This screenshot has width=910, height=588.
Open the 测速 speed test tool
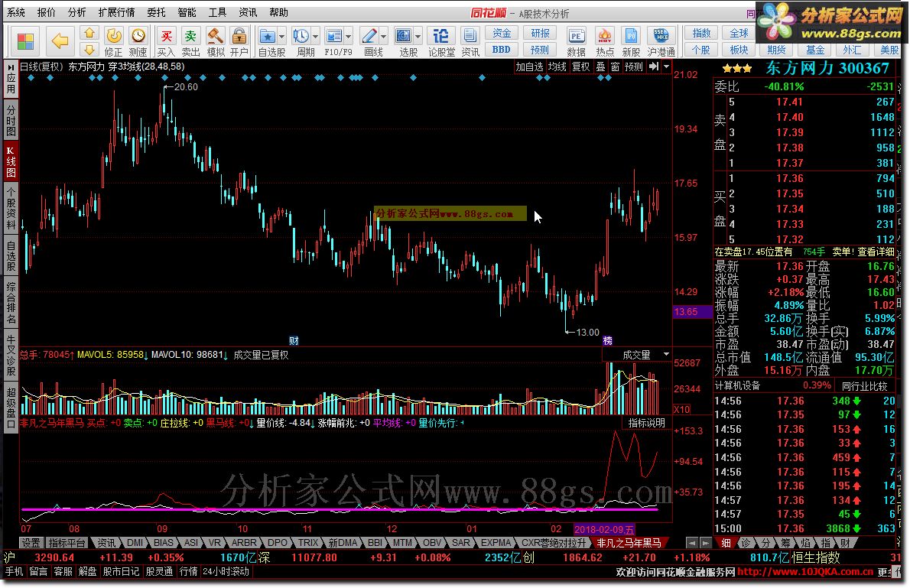coord(138,42)
